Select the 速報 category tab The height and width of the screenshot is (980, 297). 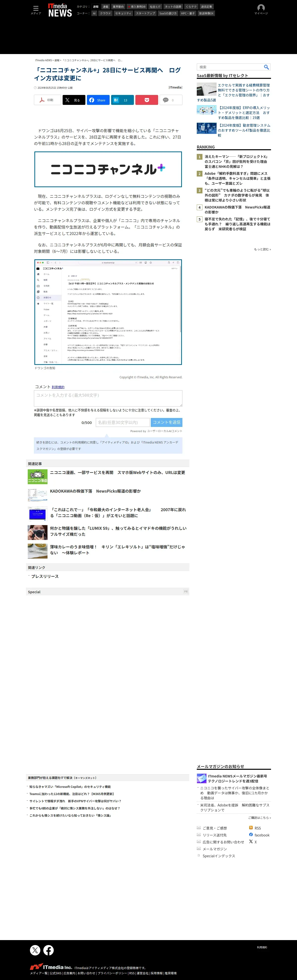coord(96,6)
